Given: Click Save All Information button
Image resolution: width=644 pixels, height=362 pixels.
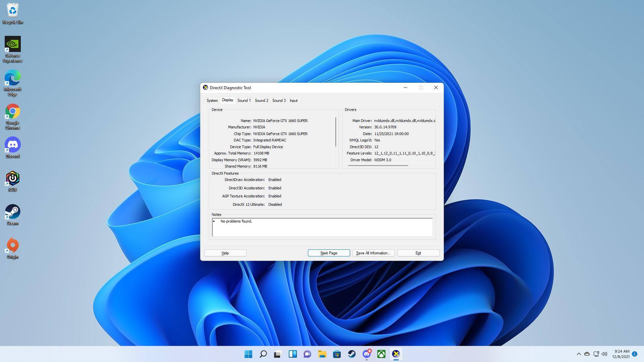Looking at the screenshot, I should 373,253.
